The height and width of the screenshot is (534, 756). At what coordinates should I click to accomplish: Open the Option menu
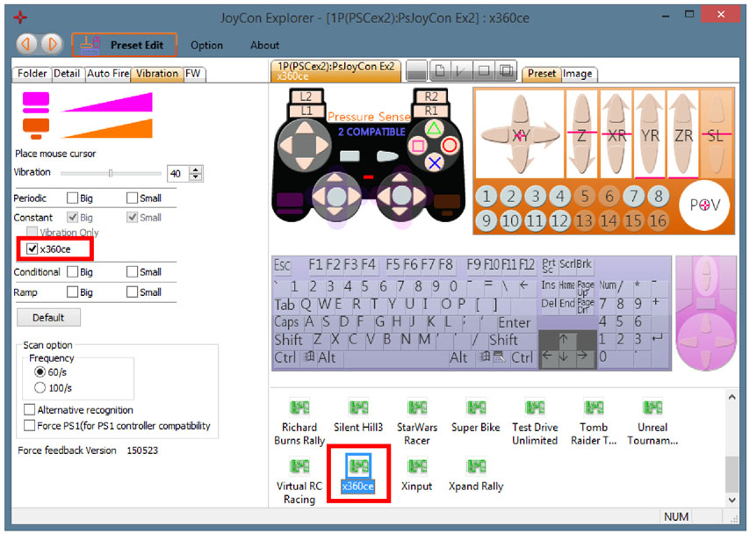[206, 46]
